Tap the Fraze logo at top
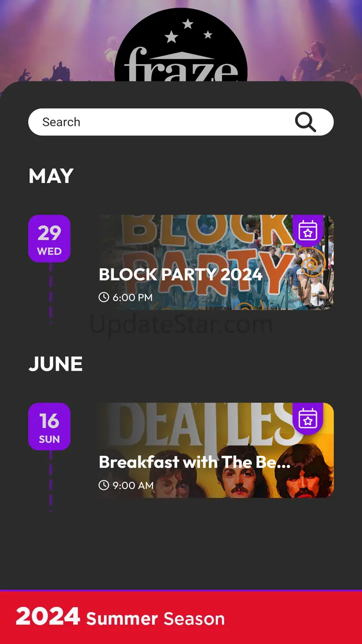362x644 pixels. pyautogui.click(x=181, y=46)
